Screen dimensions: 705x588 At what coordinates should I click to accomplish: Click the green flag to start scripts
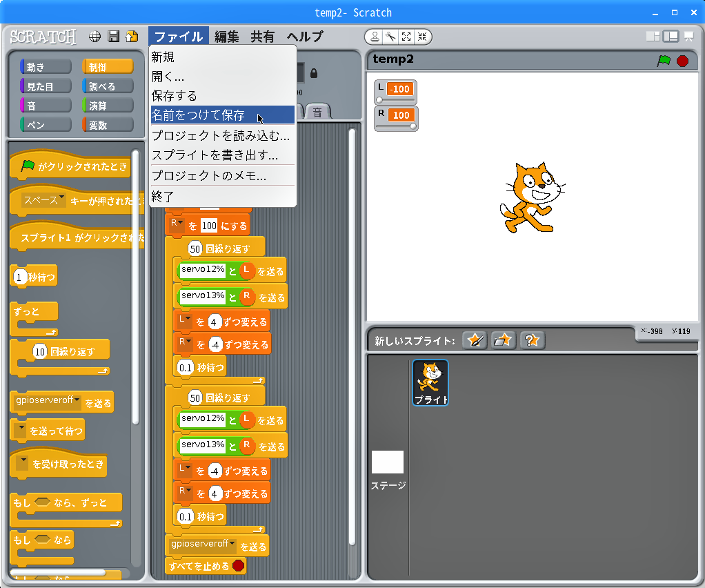(x=664, y=61)
